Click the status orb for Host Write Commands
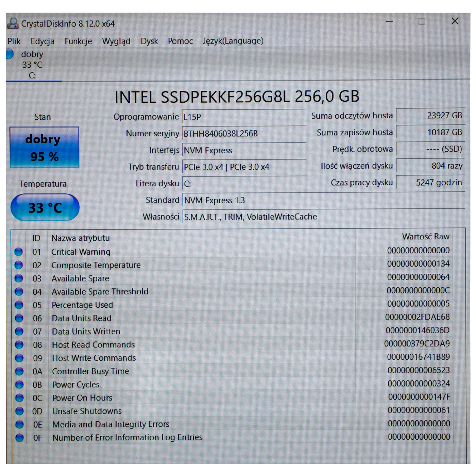 coord(19,358)
